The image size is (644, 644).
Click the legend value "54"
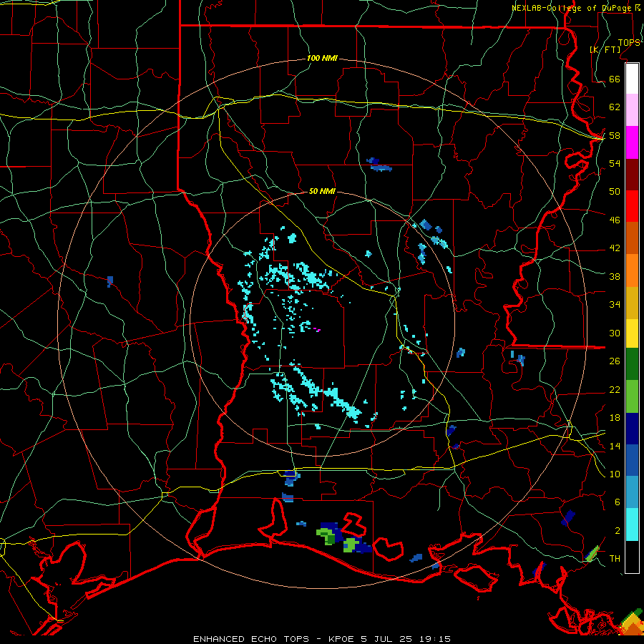tap(615, 163)
